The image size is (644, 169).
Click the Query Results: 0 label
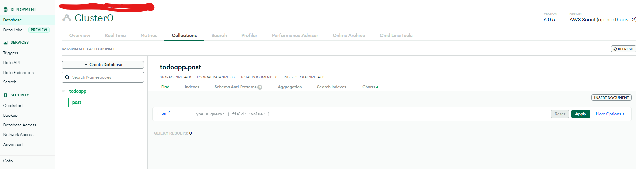173,133
